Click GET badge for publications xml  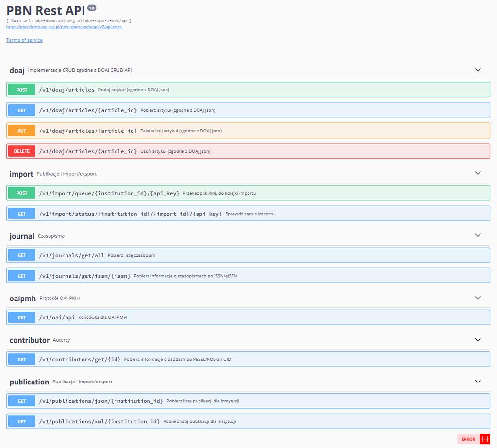pos(21,421)
